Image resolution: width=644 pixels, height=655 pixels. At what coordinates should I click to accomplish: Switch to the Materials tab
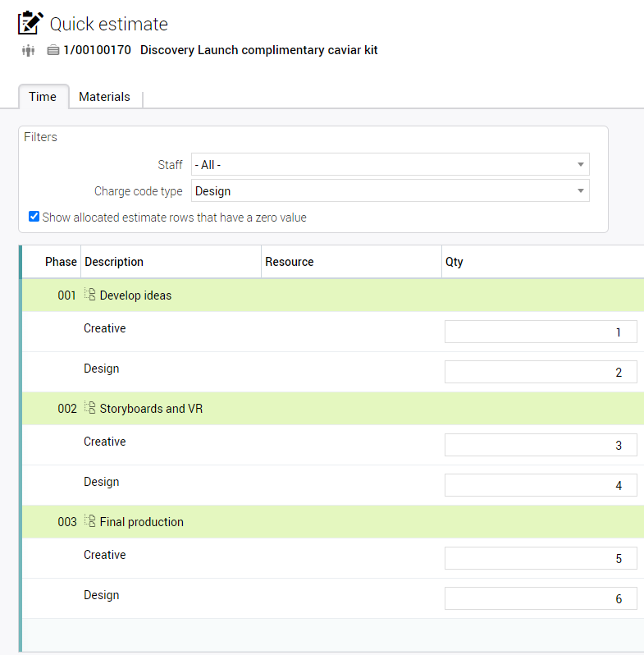tap(104, 97)
